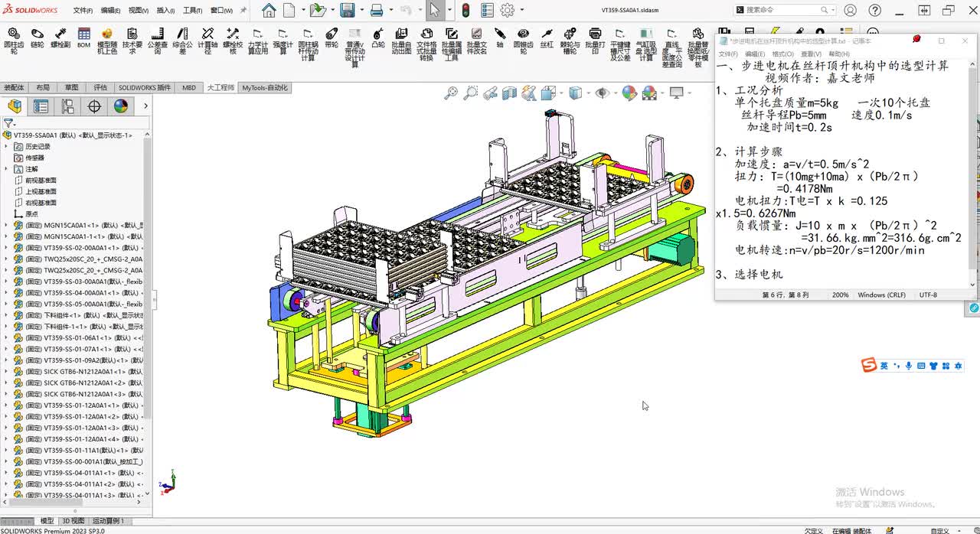The width and height of the screenshot is (980, 534).
Task: Click the 自定义 status bar button
Action: [940, 530]
